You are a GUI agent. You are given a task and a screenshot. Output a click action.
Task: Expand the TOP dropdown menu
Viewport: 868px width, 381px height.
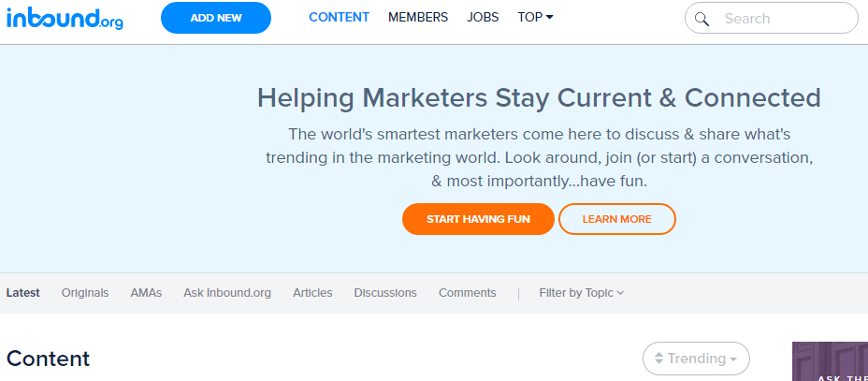[535, 17]
